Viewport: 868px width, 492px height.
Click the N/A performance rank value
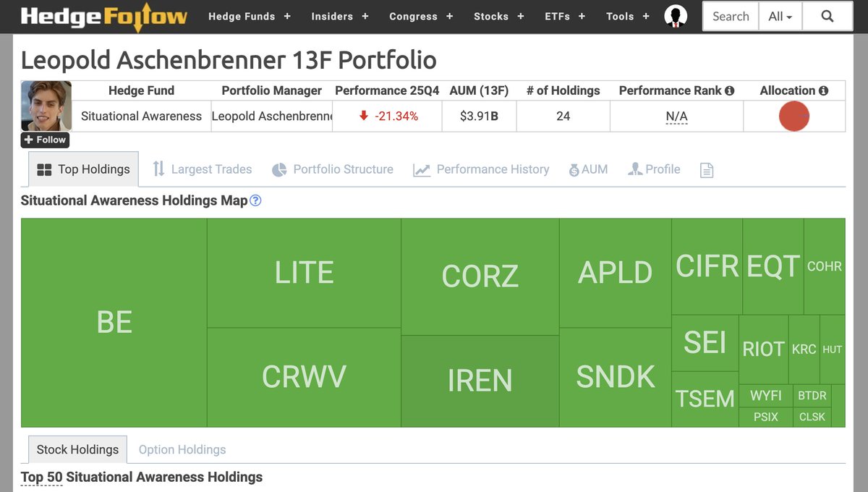point(677,116)
